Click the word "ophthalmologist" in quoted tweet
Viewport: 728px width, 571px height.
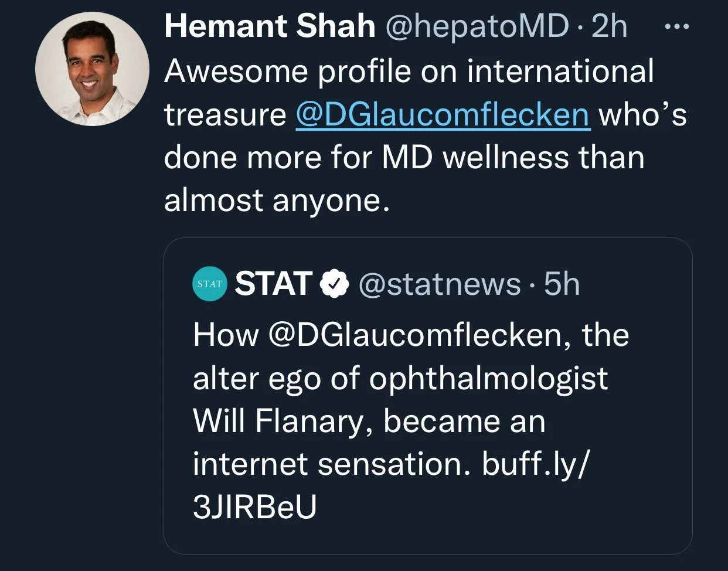[488, 379]
